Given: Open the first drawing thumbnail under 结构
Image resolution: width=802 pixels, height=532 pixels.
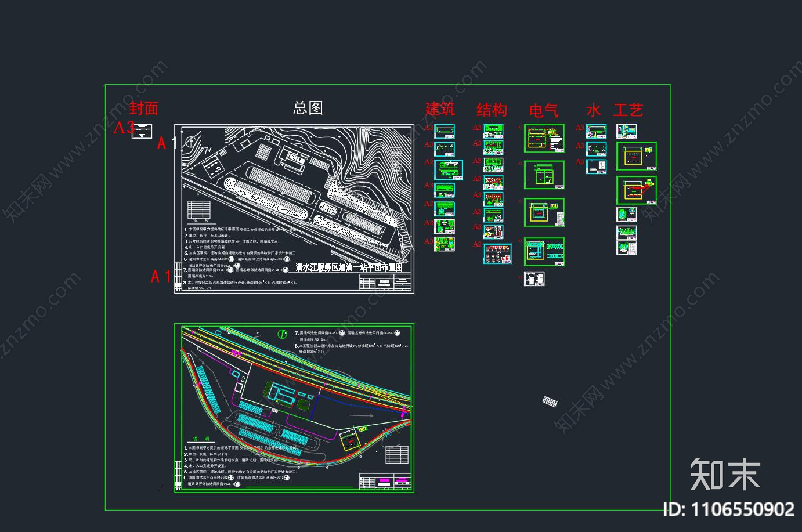Looking at the screenshot, I should pyautogui.click(x=493, y=131).
